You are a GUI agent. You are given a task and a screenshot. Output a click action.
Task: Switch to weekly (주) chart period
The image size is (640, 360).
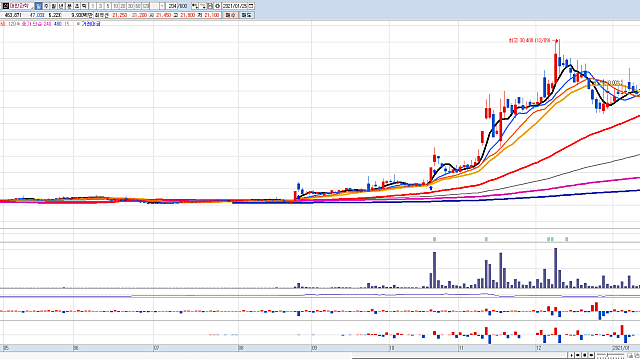click(46, 6)
